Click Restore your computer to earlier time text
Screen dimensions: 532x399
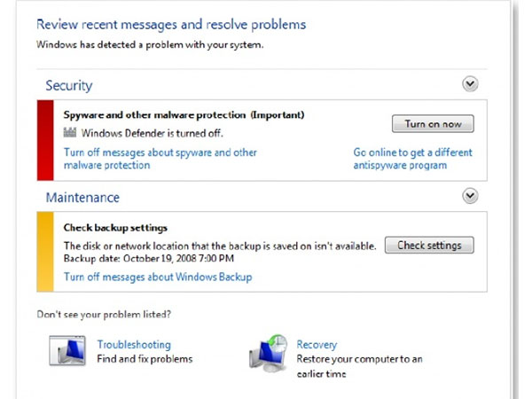pyautogui.click(x=360, y=366)
